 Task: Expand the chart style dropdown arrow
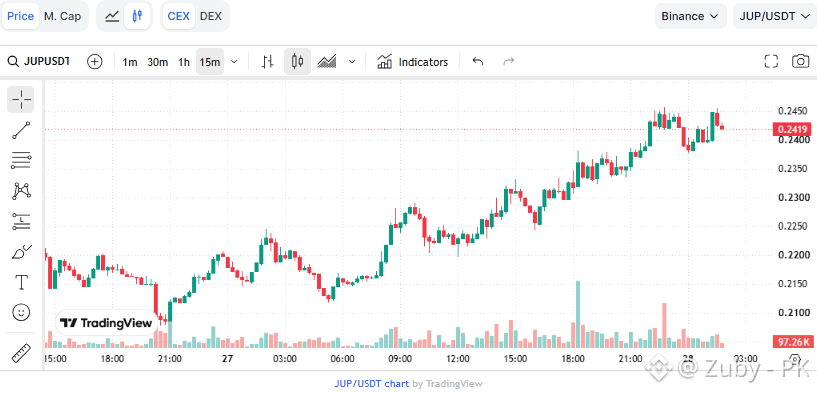pos(352,62)
